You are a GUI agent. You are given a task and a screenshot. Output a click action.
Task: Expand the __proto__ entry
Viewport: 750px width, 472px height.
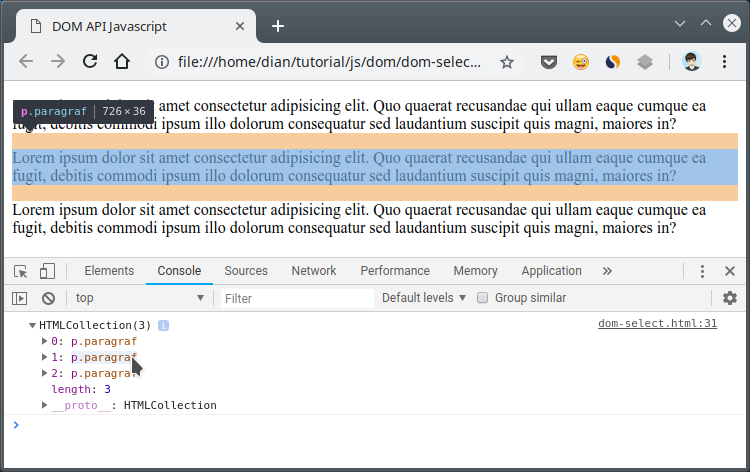point(44,405)
